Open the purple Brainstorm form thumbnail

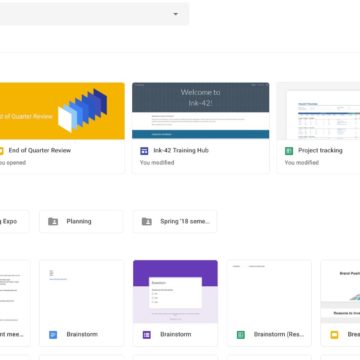[x=175, y=292]
